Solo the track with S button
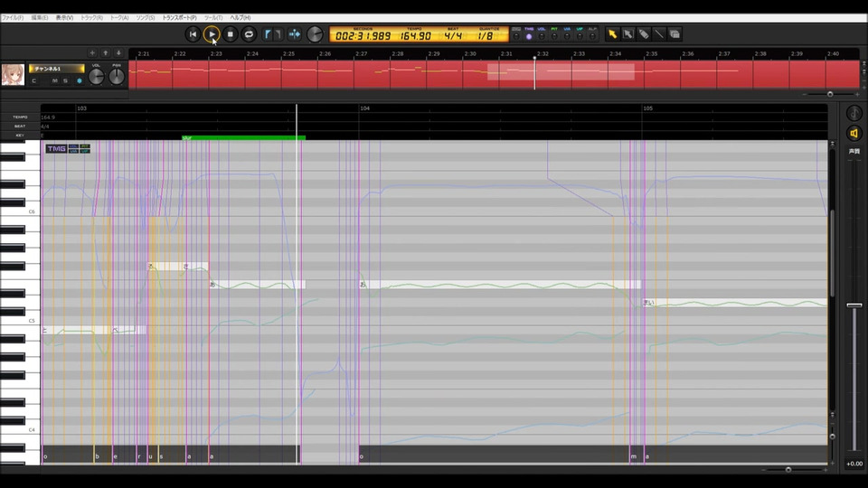 65,80
